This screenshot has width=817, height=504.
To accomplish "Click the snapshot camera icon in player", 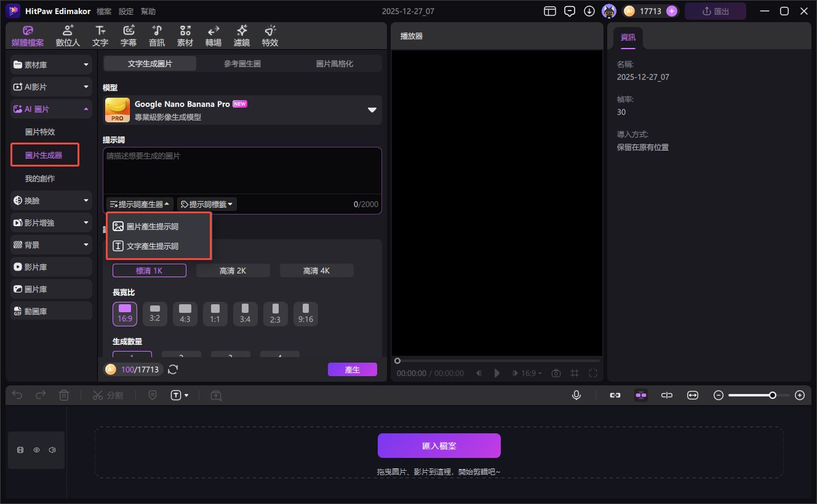I will (x=556, y=373).
